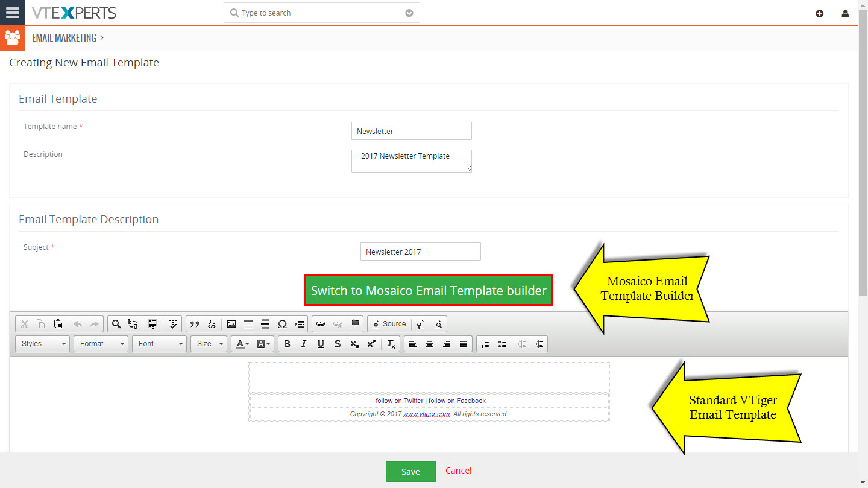Click the Cut toolbar icon
Screen dimensions: 868x488
[25, 324]
